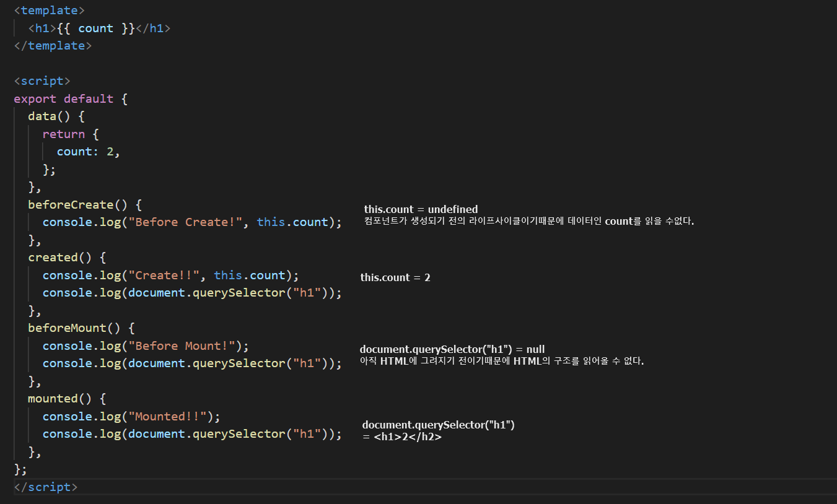Screen dimensions: 837x504
Task: Click the 'beforeMount() {' hook line
Action: [81, 328]
